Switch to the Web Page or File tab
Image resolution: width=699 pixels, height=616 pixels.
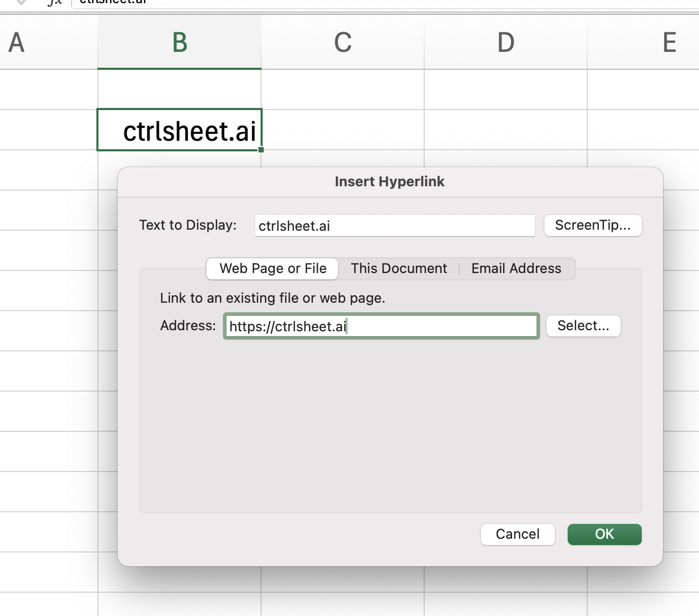pos(273,268)
